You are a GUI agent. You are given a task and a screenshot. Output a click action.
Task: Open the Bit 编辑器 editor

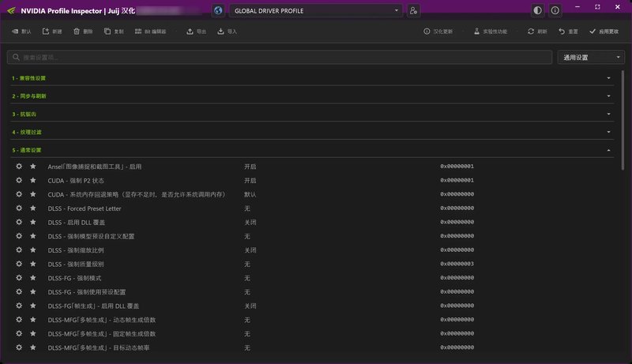[x=150, y=32]
